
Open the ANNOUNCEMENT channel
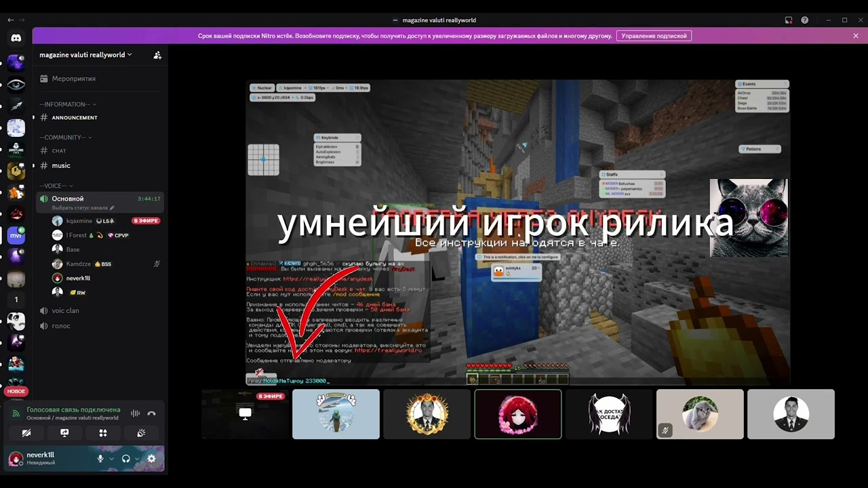click(100, 117)
